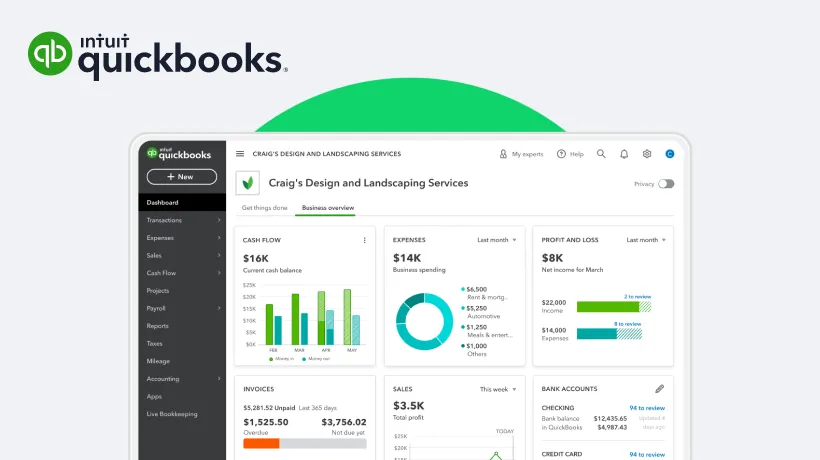This screenshot has width=820, height=460.
Task: Open the Profit and Loss Last month dropdown
Action: tap(646, 240)
